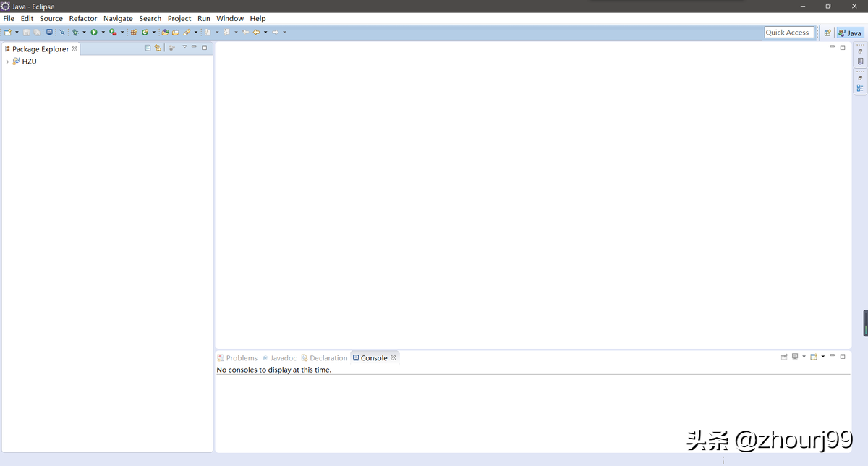Image resolution: width=868 pixels, height=466 pixels.
Task: Click the Open Type icon
Action: click(165, 32)
